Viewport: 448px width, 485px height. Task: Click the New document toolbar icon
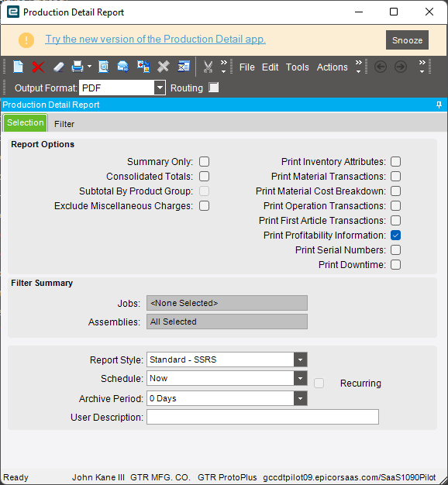pyautogui.click(x=19, y=67)
